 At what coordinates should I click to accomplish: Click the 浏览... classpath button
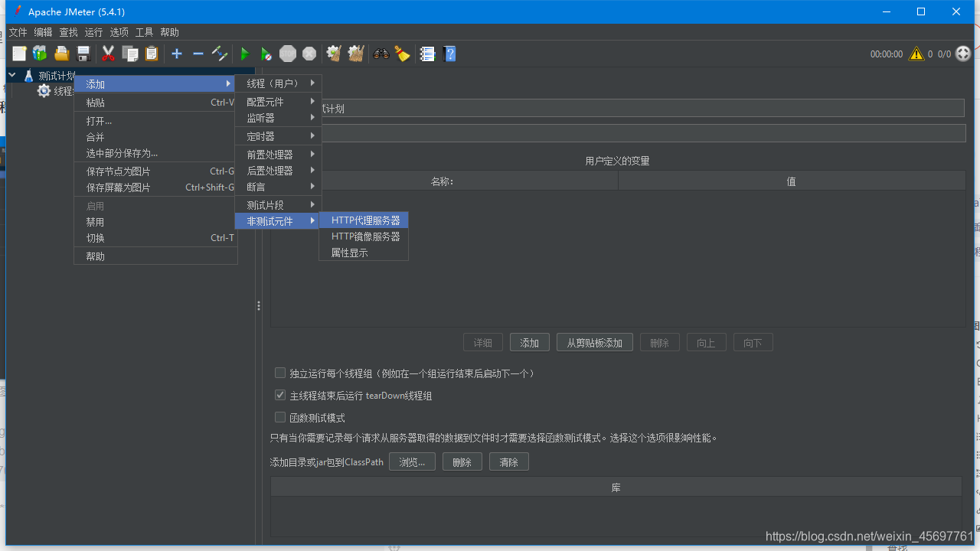(x=412, y=462)
